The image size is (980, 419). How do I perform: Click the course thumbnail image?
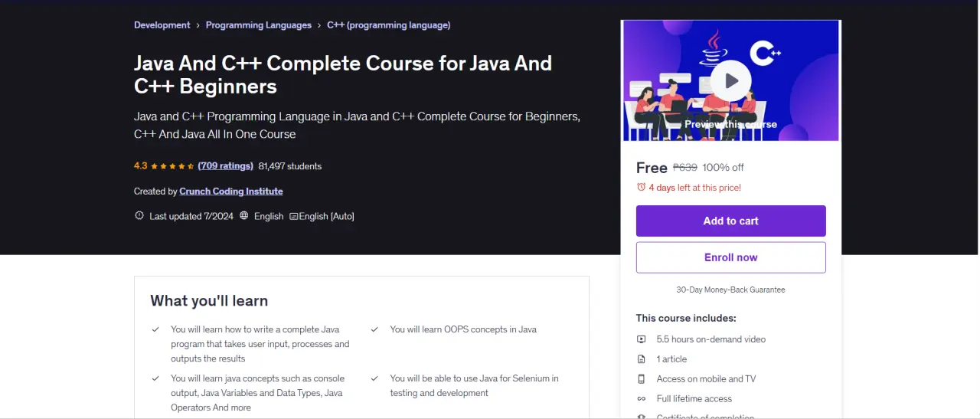(x=731, y=80)
